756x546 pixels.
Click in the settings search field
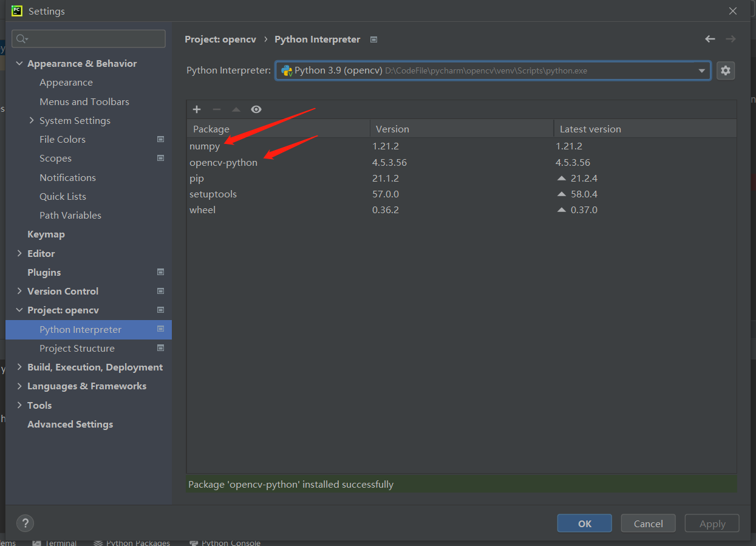click(x=89, y=39)
